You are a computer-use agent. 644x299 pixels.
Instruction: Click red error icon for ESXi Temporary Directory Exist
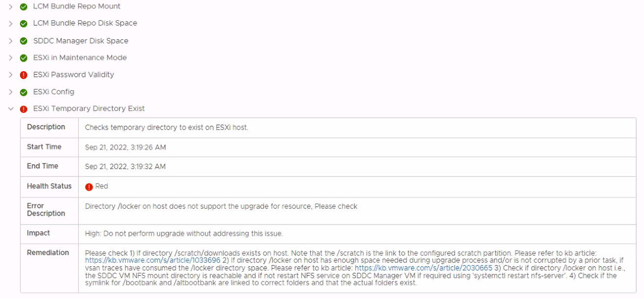coord(24,109)
